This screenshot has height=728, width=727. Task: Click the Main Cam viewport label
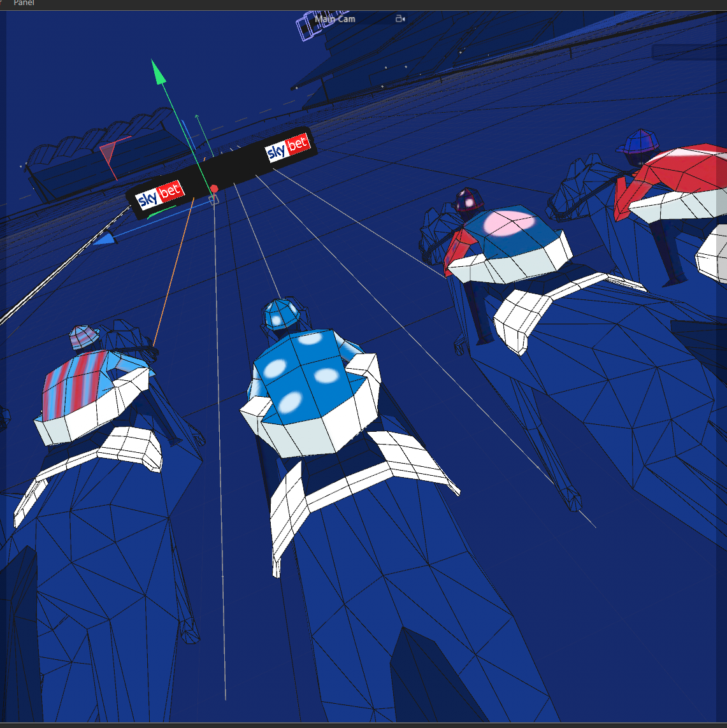pyautogui.click(x=335, y=19)
